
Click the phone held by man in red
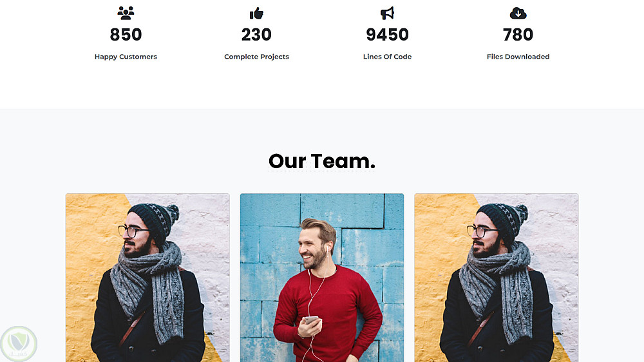click(x=311, y=320)
